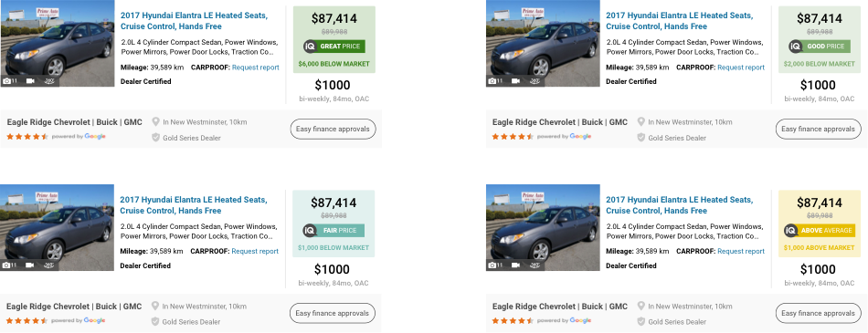Screen dimensions: 868x333
Task: Request CARPROOF report for the Fair Price listing
Action: pos(255,251)
